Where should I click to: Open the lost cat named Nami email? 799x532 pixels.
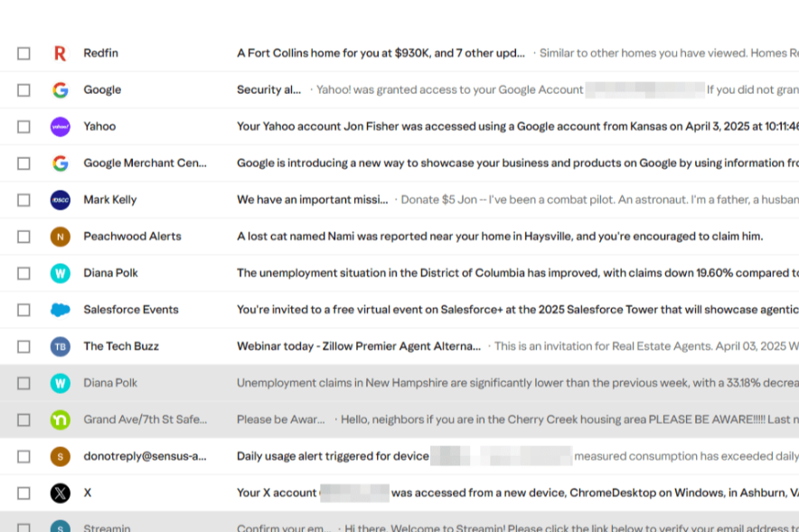pos(500,237)
